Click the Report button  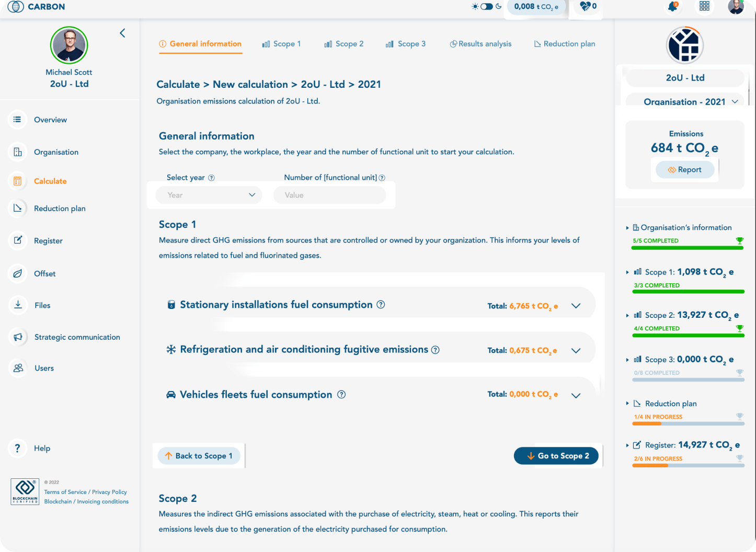[x=685, y=170]
